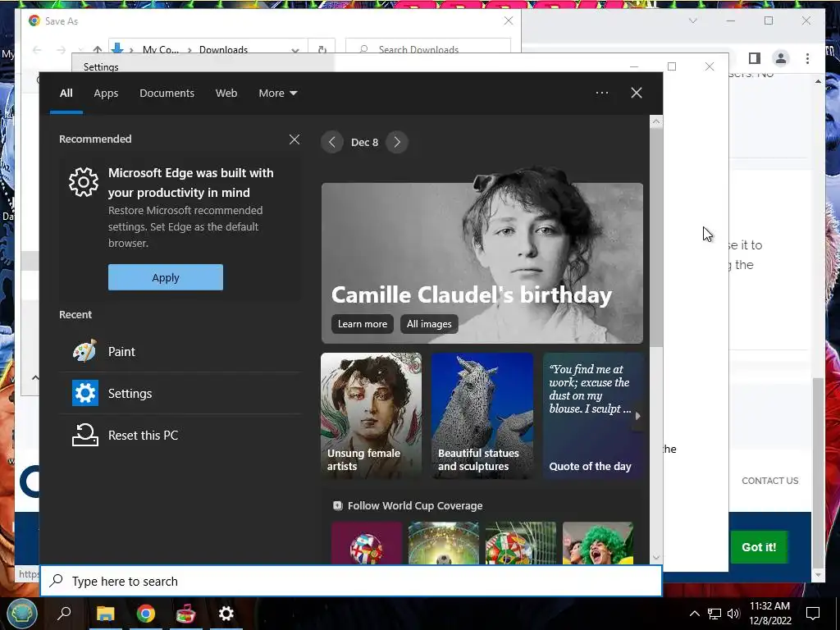This screenshot has width=840, height=630.
Task: Go to previous day arrow beside Dec 8
Action: pyautogui.click(x=332, y=142)
